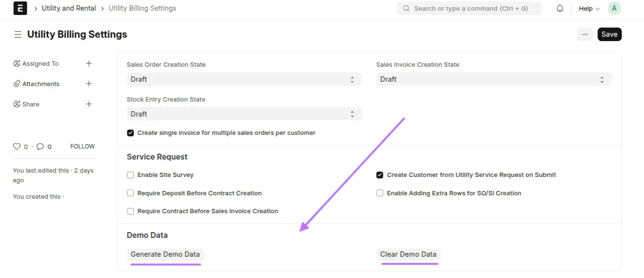The height and width of the screenshot is (278, 644).
Task: Click Generate Demo Data button
Action: coord(165,254)
